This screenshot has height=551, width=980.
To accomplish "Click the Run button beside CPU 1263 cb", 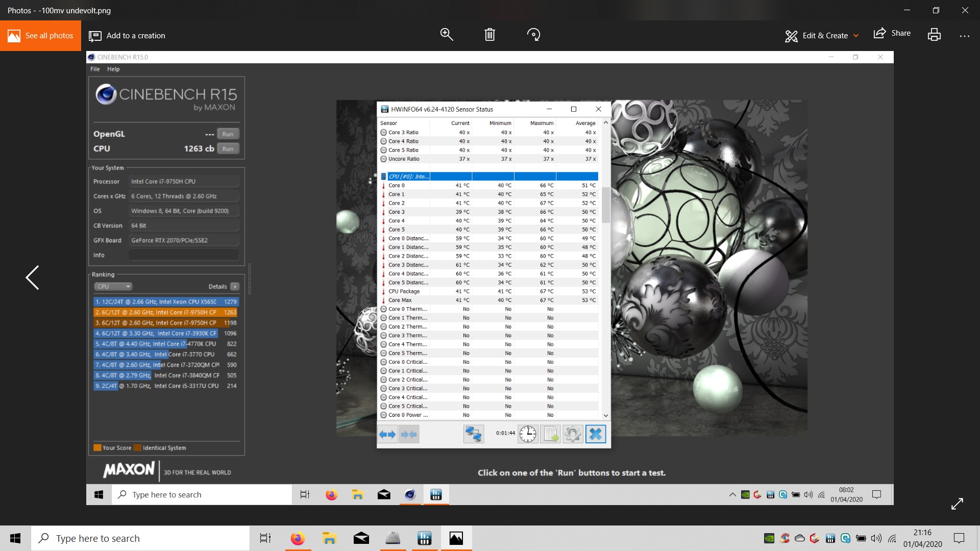I will click(x=228, y=148).
